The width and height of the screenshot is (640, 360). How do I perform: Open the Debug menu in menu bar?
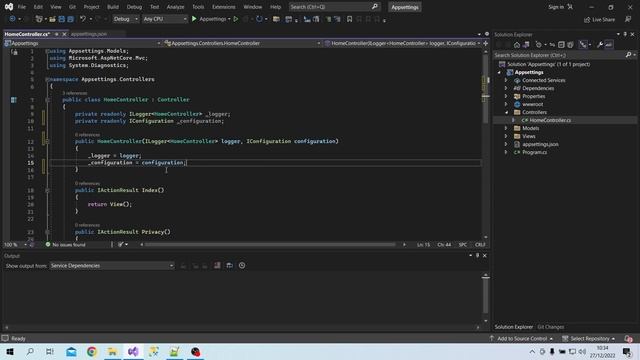(x=134, y=7)
